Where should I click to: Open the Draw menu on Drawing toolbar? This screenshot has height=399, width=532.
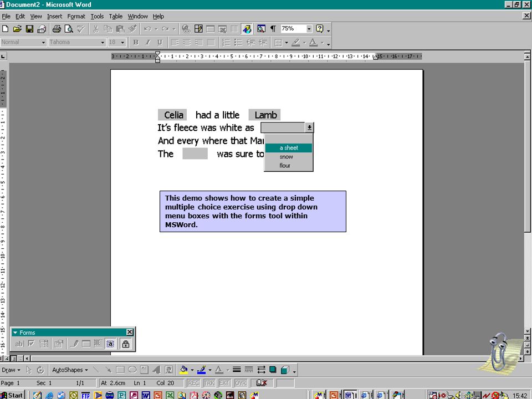[11, 370]
